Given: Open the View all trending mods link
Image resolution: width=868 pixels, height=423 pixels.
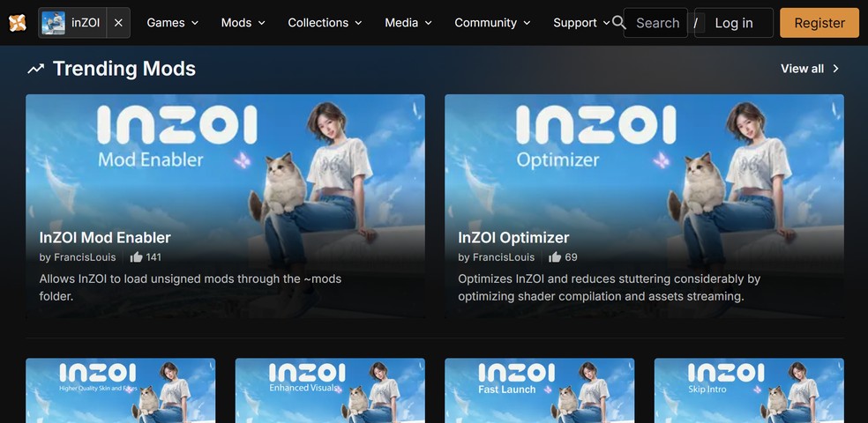Looking at the screenshot, I should (810, 69).
